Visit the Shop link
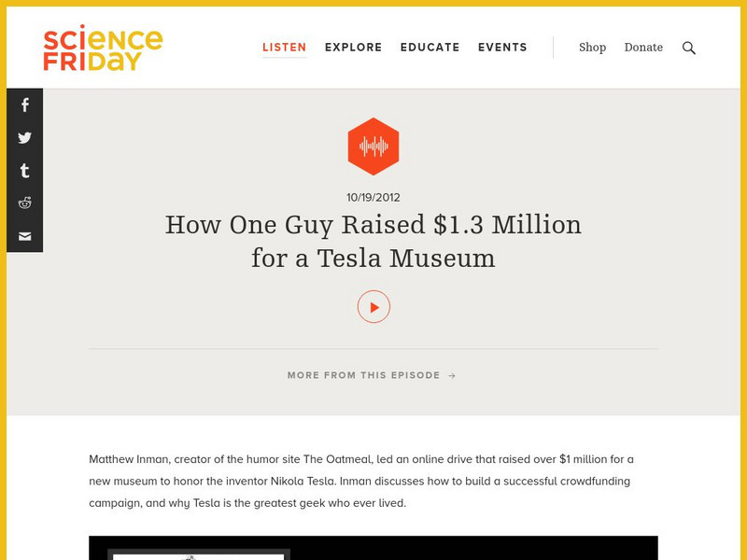The image size is (747, 560). coord(592,48)
